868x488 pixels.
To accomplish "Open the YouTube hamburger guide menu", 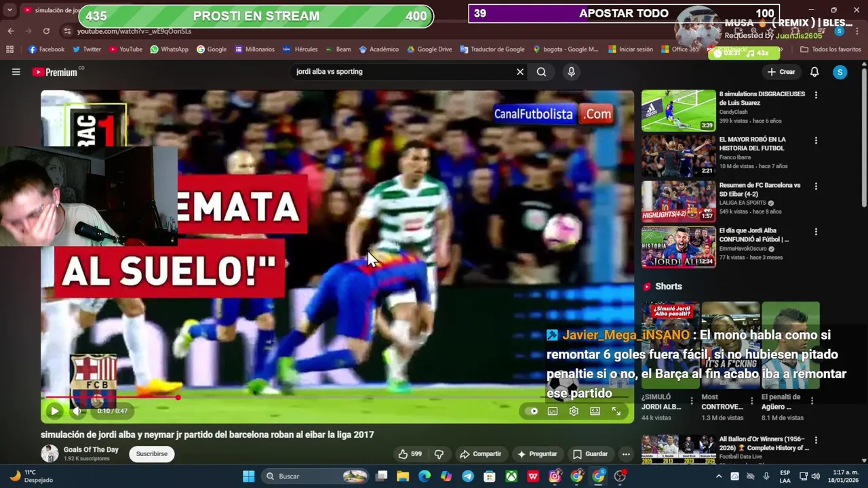I will 16,72.
